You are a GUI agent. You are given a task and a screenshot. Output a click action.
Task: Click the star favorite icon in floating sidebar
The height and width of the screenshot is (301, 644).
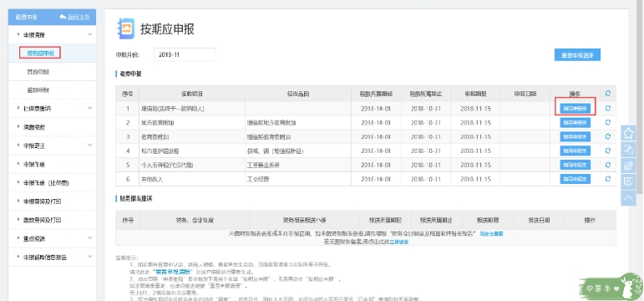(x=628, y=133)
